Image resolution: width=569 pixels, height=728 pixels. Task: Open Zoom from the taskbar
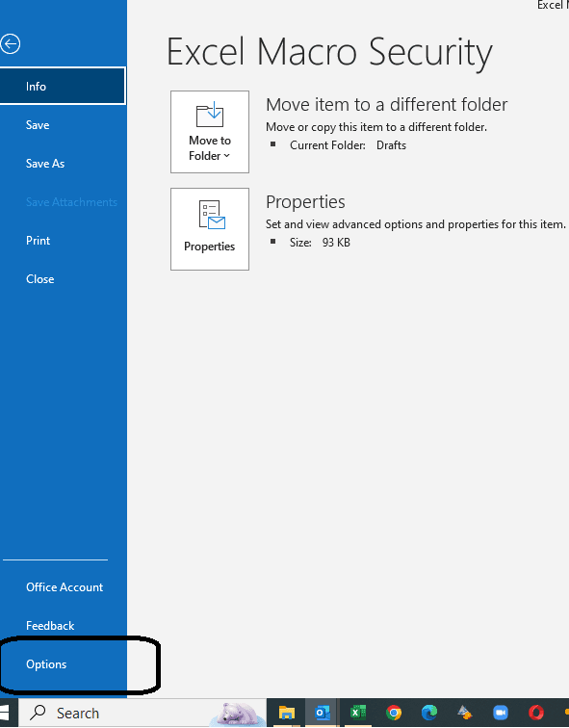pyautogui.click(x=501, y=713)
